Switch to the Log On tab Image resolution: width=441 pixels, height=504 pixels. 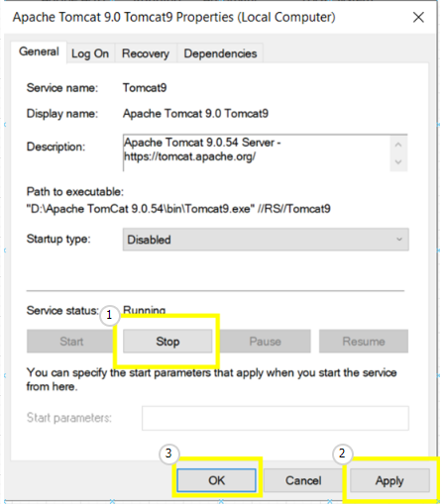pyautogui.click(x=90, y=53)
